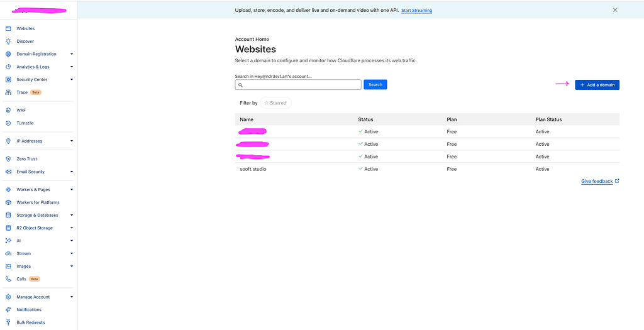Click the Manage Account gear icon
This screenshot has height=330, width=644.
(x=8, y=297)
